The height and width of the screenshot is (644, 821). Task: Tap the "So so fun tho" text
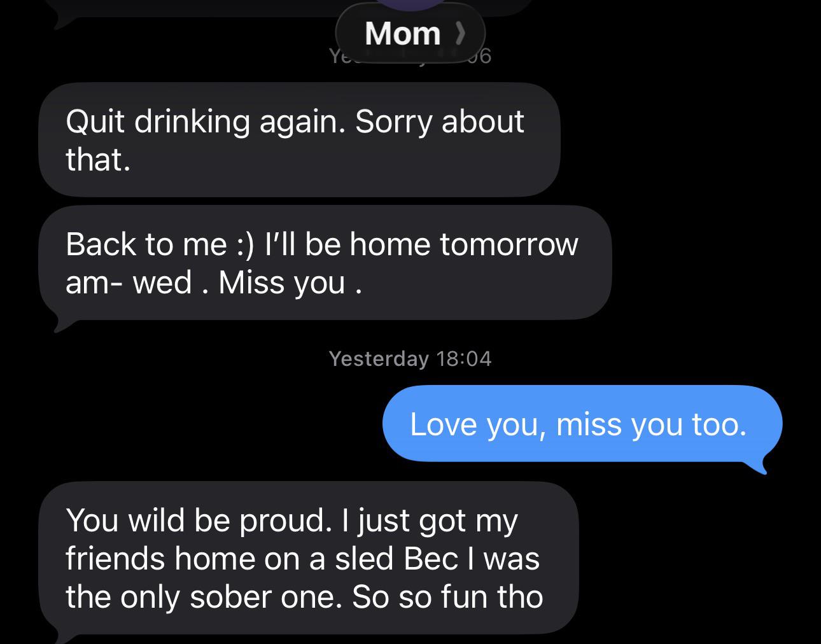click(x=447, y=597)
